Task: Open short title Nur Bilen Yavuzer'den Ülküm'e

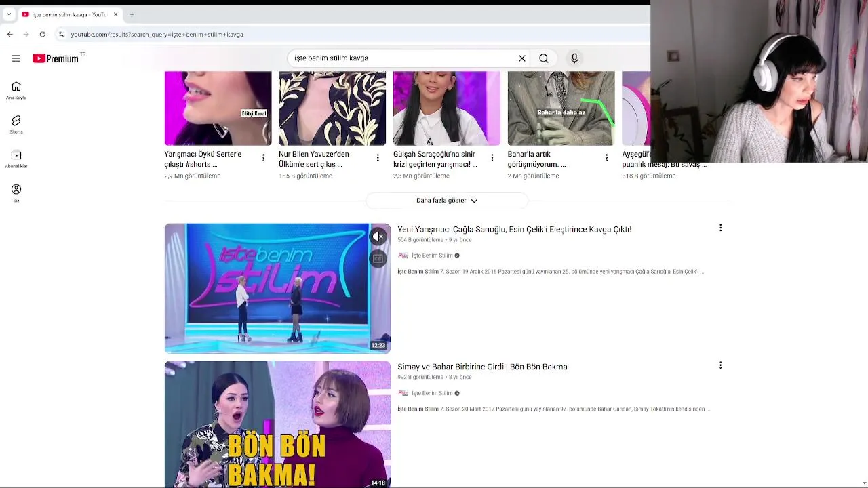Action: (314, 159)
